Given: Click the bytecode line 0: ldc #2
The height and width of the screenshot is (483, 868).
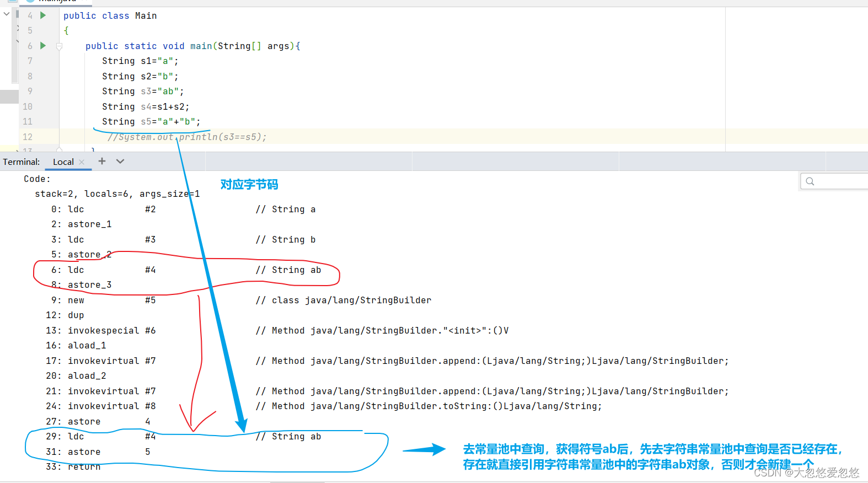Looking at the screenshot, I should (183, 209).
